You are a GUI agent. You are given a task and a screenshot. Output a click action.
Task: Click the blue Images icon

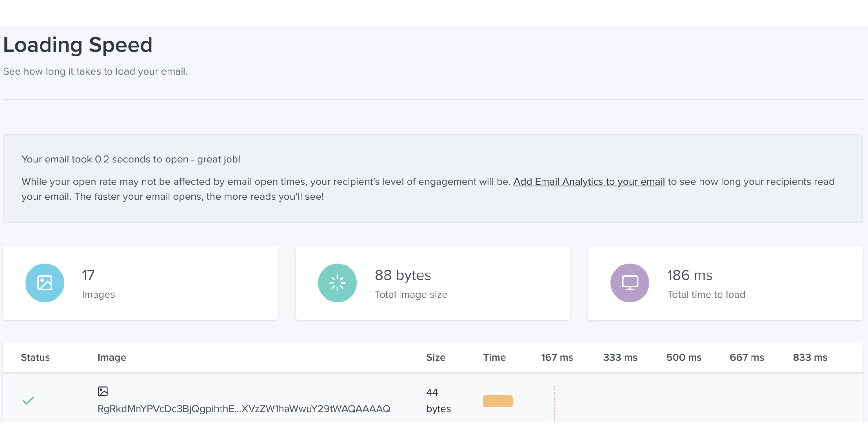click(44, 283)
